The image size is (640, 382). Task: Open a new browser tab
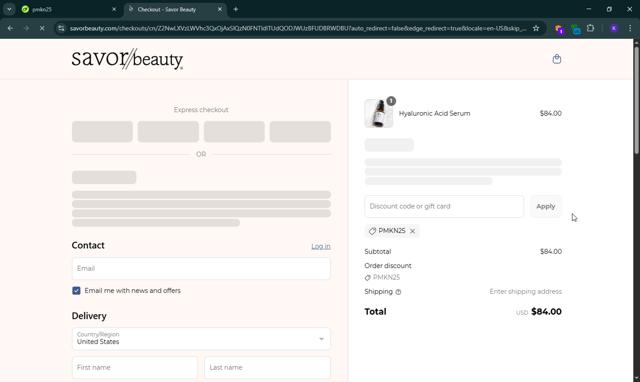pyautogui.click(x=236, y=9)
